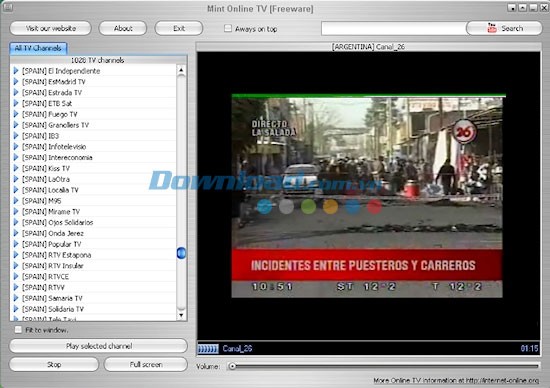
Task: Click the Exit button
Action: 179,28
